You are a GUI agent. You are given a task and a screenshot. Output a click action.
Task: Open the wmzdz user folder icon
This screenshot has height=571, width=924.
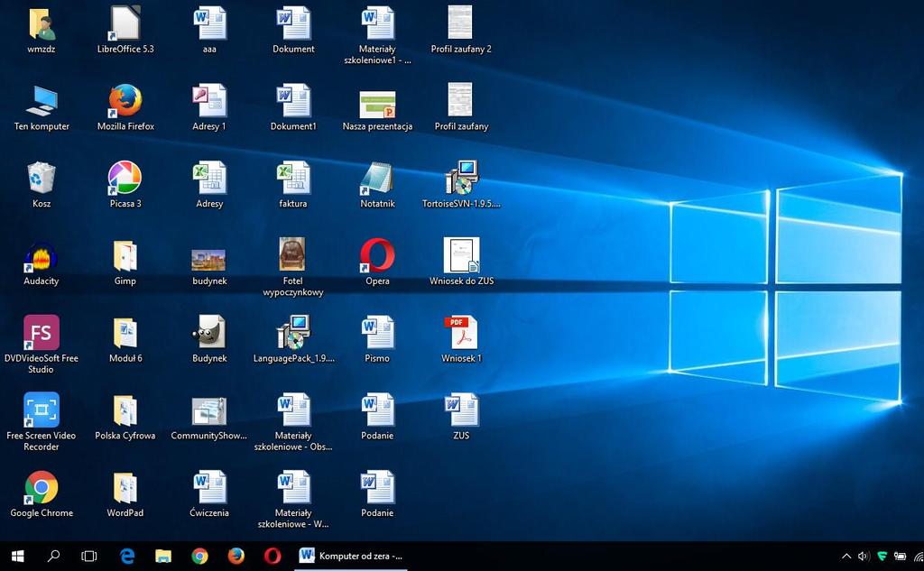[x=42, y=24]
